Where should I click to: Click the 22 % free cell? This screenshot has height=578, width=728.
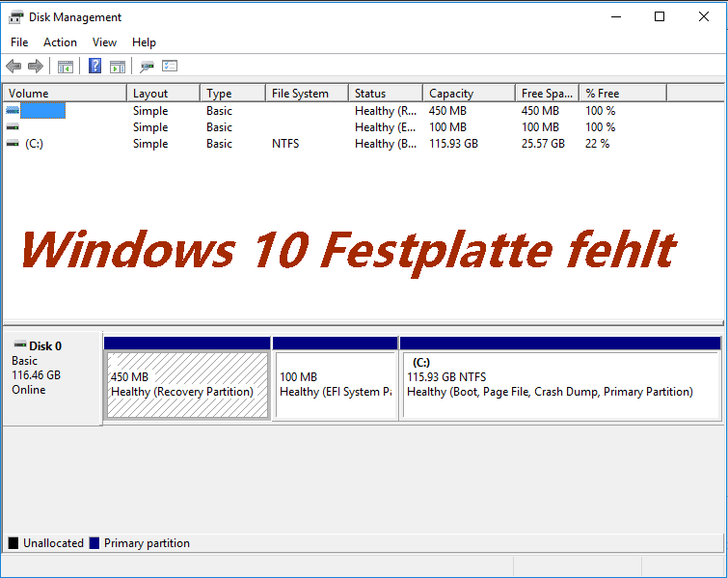pyautogui.click(x=598, y=144)
